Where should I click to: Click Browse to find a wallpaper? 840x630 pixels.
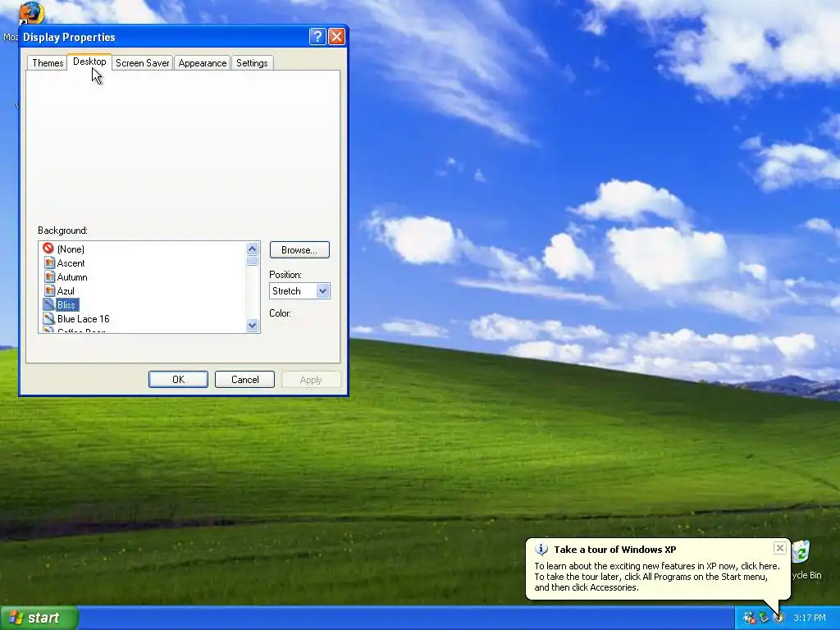299,249
